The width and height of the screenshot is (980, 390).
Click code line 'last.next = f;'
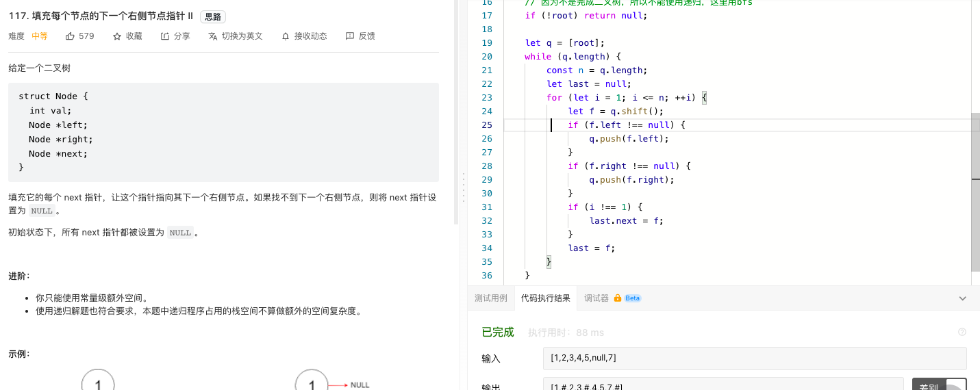(x=626, y=221)
